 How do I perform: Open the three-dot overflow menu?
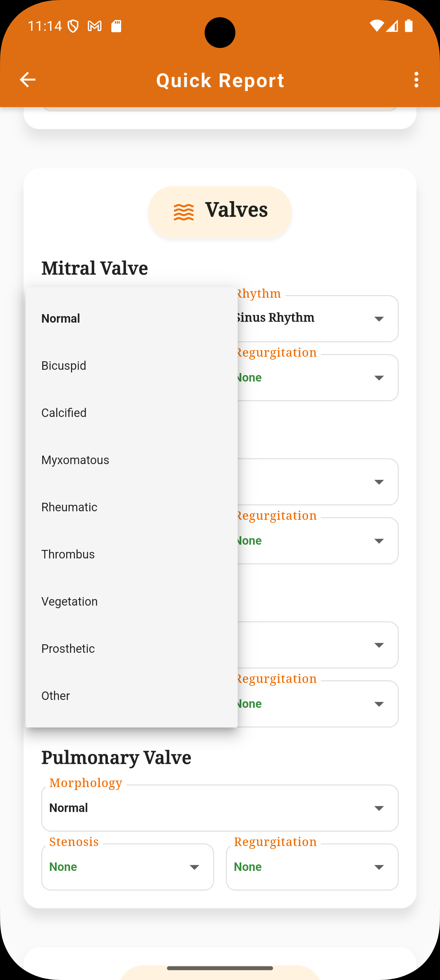(416, 80)
